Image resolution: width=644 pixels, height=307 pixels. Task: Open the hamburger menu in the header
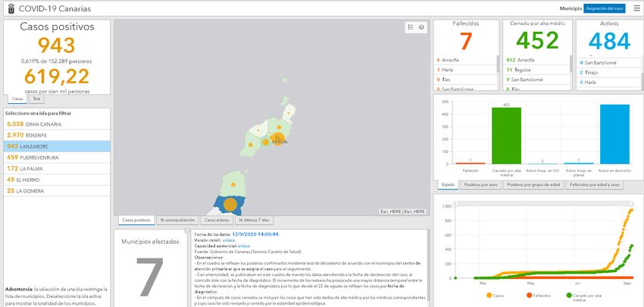pos(636,8)
